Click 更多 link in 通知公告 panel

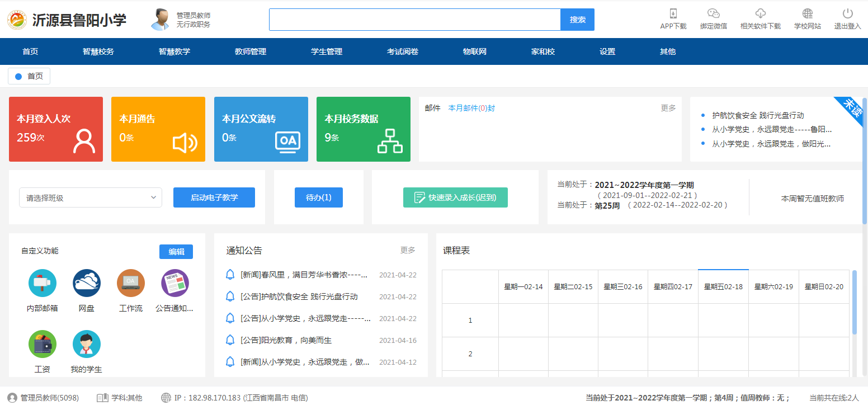pos(408,250)
